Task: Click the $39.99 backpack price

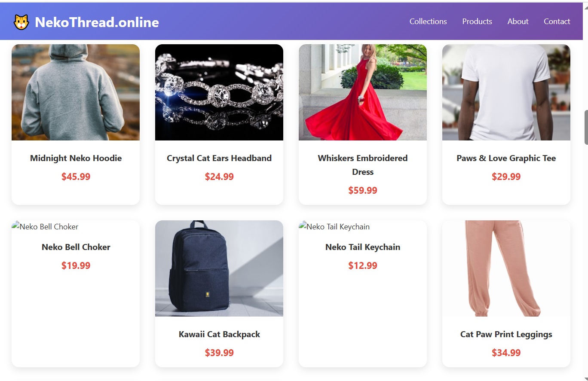Action: [219, 353]
